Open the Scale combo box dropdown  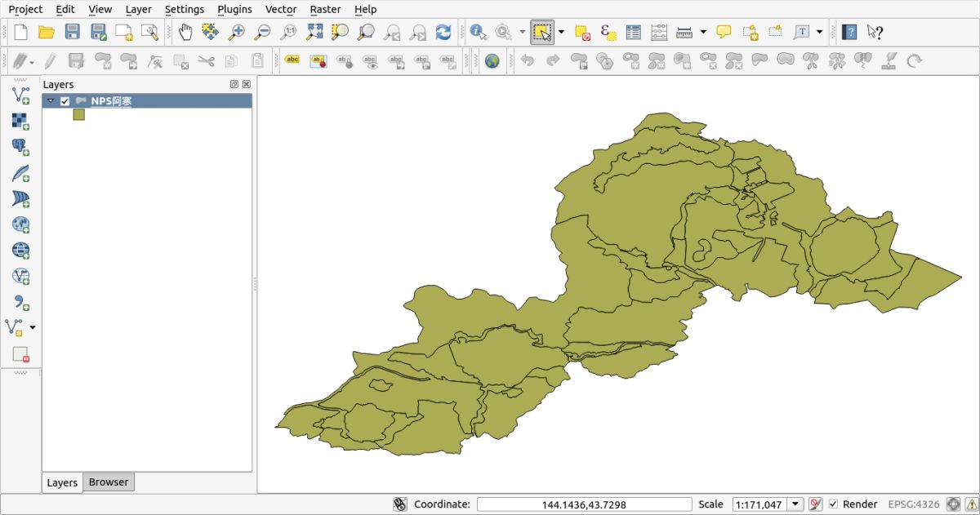795,504
